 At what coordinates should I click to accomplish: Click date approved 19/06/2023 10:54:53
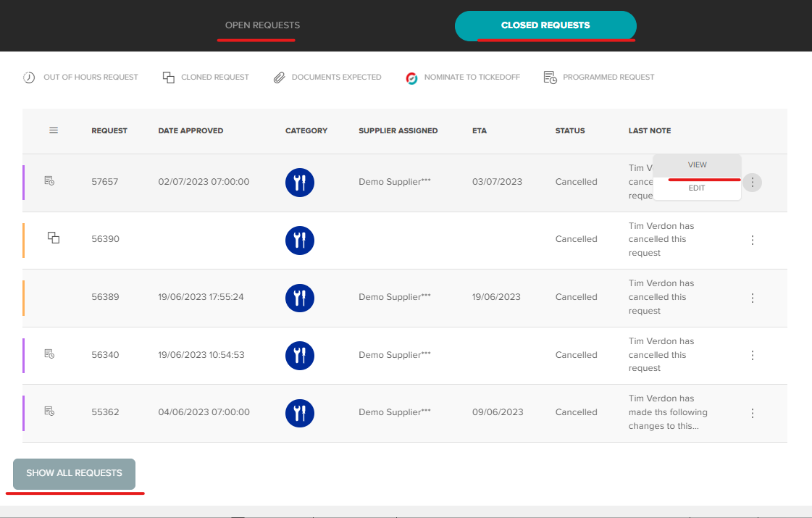click(x=201, y=355)
